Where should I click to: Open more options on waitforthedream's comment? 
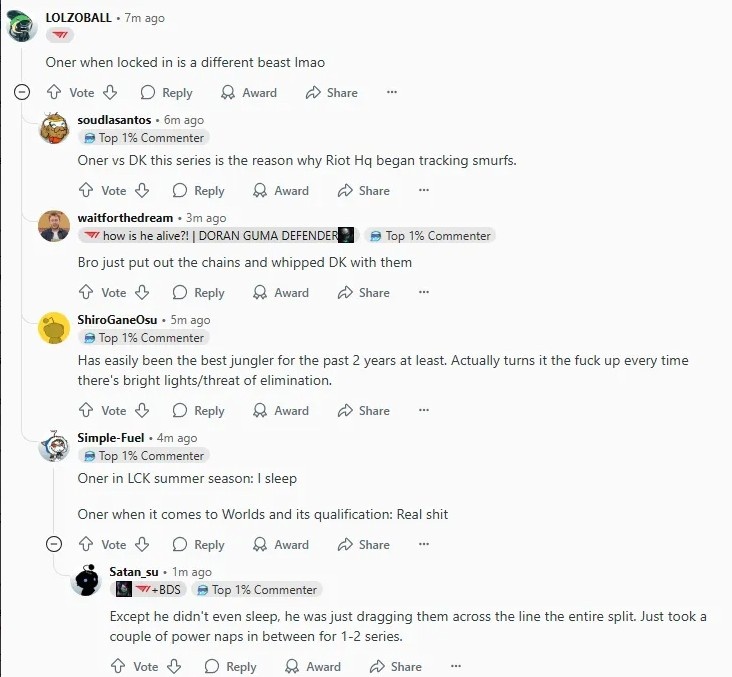tap(424, 292)
